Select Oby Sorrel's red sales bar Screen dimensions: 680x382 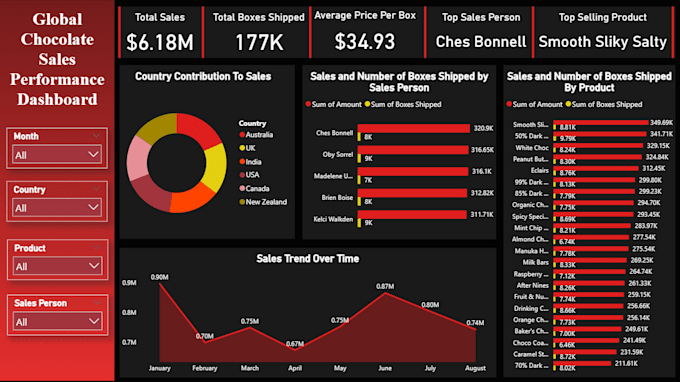413,150
